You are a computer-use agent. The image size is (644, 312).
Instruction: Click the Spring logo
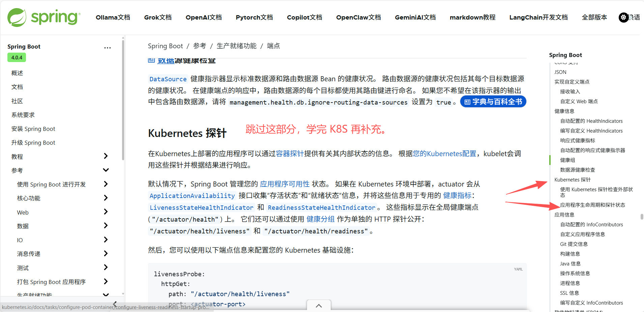click(x=44, y=17)
